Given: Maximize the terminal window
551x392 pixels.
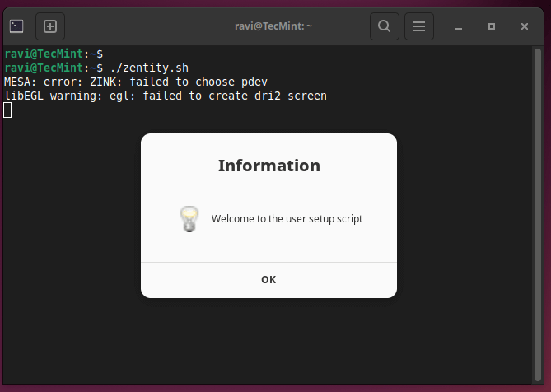Looking at the screenshot, I should 492,26.
